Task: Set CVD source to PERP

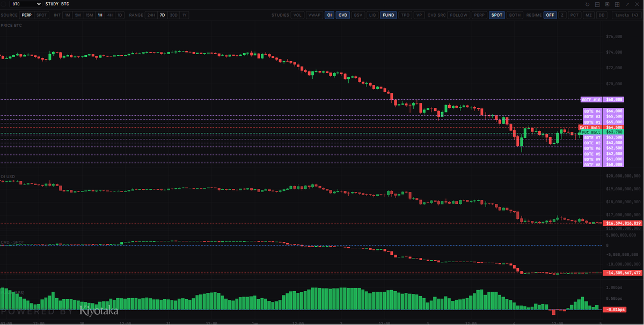Action: pos(479,15)
